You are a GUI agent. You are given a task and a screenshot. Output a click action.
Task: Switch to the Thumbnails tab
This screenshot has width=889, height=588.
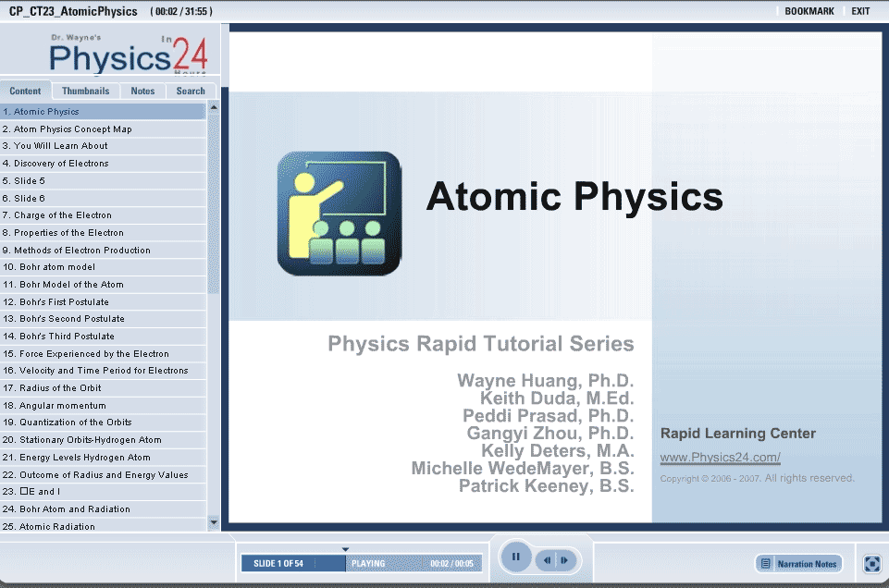coord(85,91)
